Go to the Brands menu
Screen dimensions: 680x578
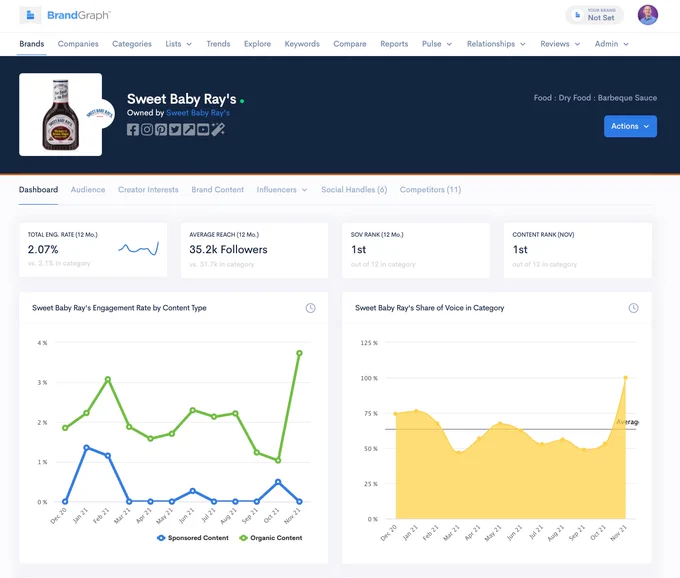(x=32, y=44)
